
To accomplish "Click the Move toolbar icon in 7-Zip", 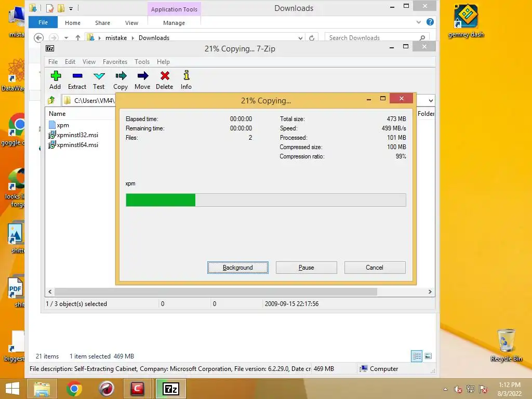I will point(142,80).
